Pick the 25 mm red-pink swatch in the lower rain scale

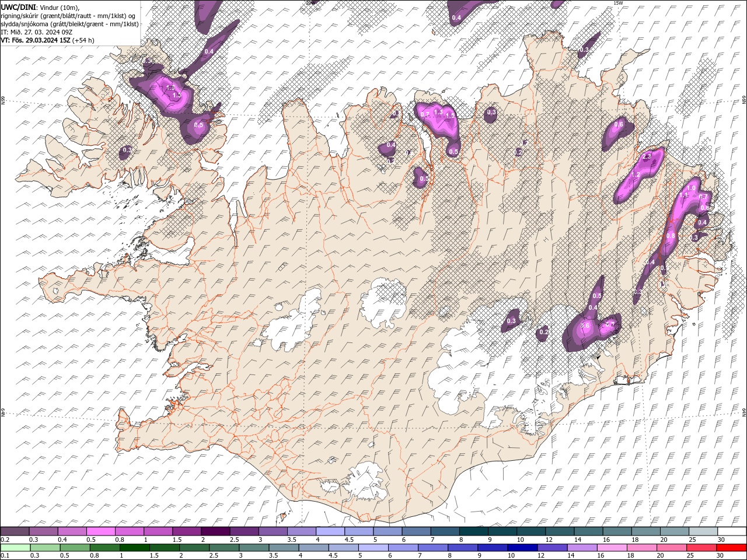click(x=701, y=548)
